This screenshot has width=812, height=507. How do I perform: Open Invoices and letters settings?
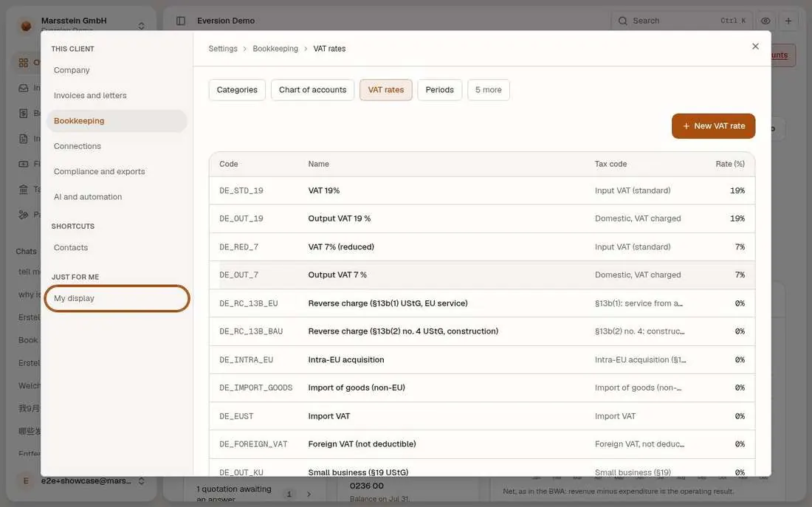click(x=117, y=95)
